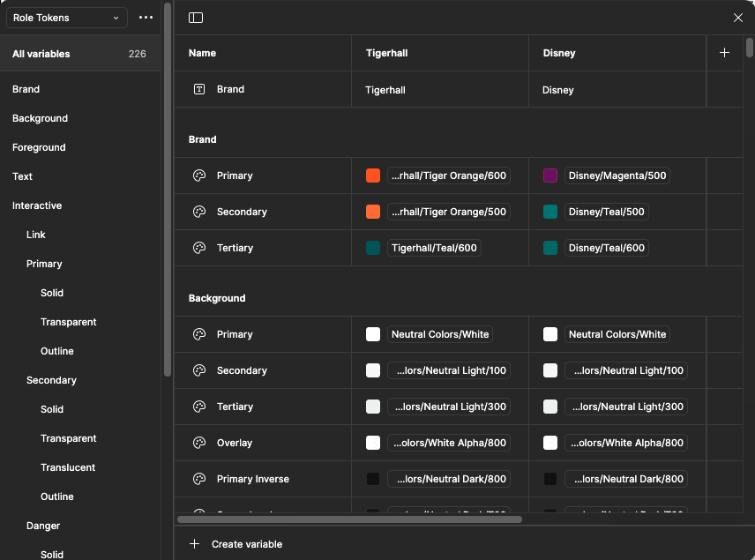Open the Link subgroup under Interactive
Image resolution: width=755 pixels, height=560 pixels.
[x=36, y=235]
